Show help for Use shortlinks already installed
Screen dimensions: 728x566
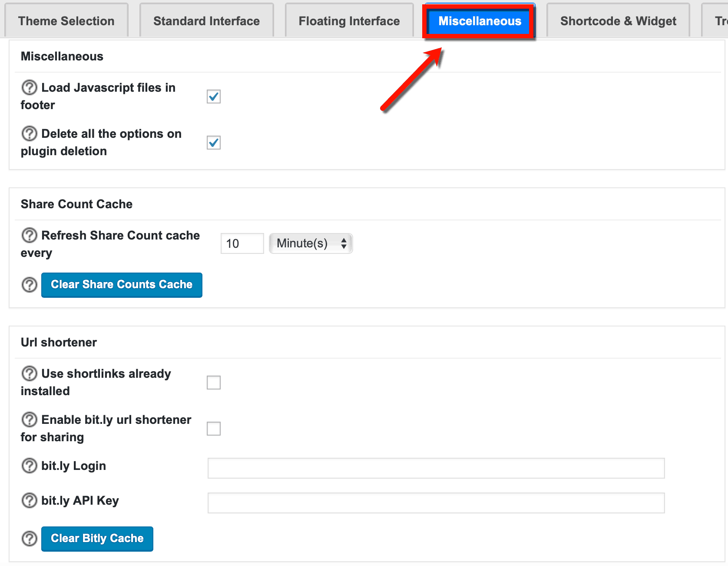(29, 373)
